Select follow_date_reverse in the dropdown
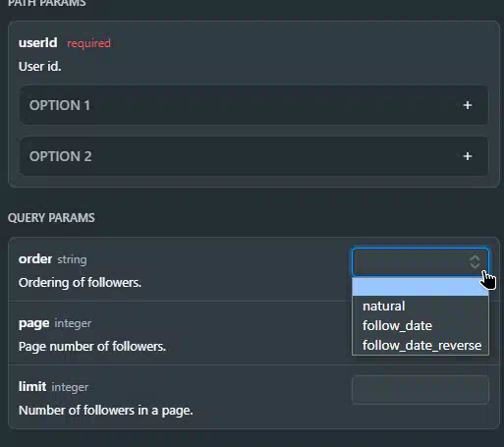Viewport: 504px width, 447px height. (421, 346)
